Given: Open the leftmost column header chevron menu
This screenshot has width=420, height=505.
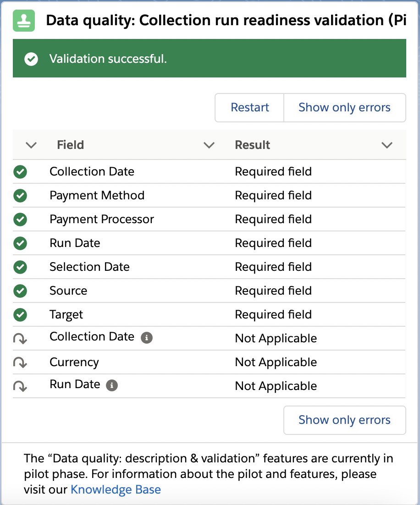Looking at the screenshot, I should (31, 145).
